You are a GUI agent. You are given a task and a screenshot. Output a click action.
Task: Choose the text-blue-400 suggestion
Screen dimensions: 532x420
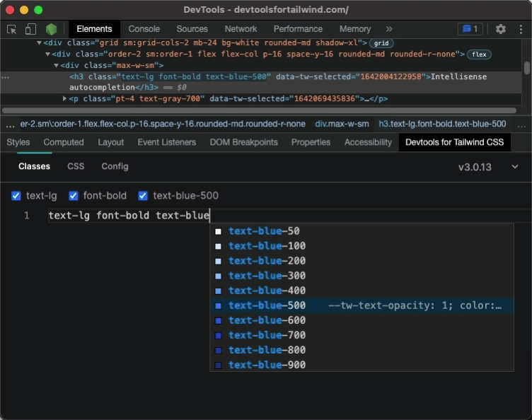(x=362, y=291)
